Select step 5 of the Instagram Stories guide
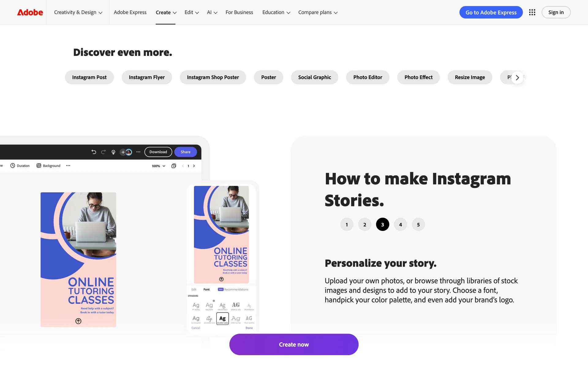Viewport: 588px width, 368px height. click(x=418, y=224)
